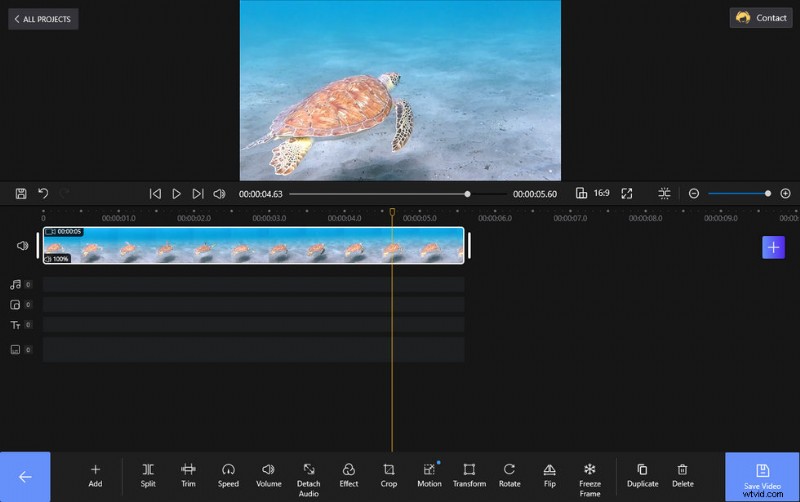Screen dimensions: 800x502
Task: Go back to All Projects
Action: [43, 19]
